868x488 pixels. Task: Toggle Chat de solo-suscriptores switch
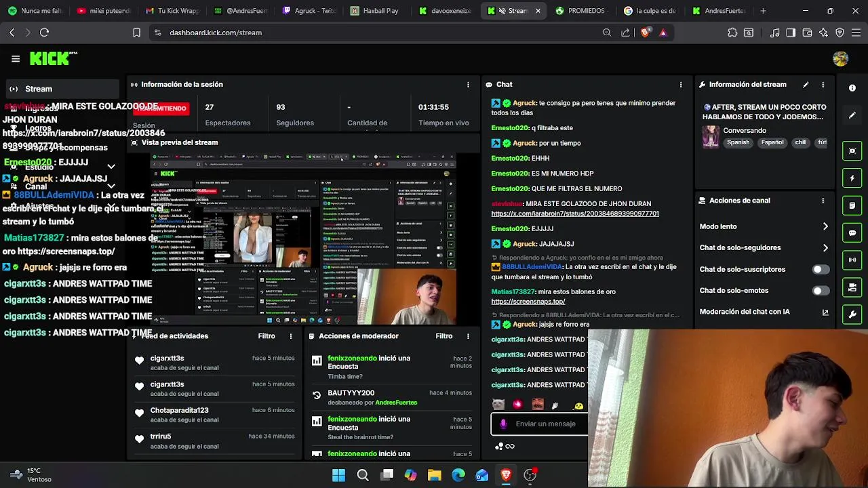tap(821, 270)
